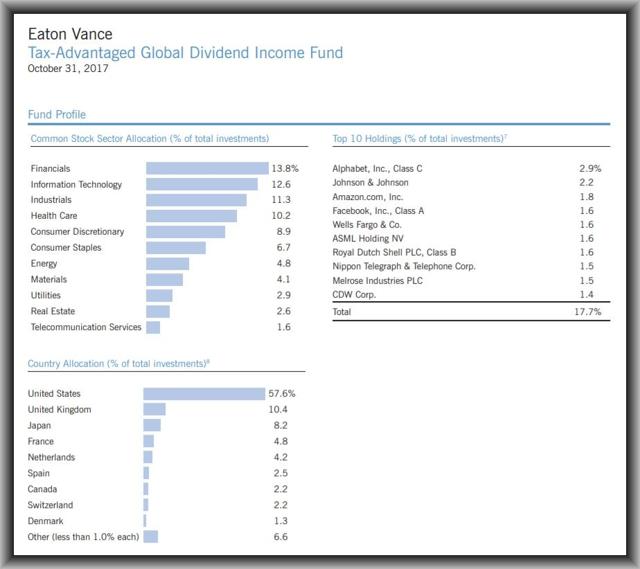The height and width of the screenshot is (569, 640).
Task: Click the 'Utilities' sector label
Action: [x=46, y=296]
